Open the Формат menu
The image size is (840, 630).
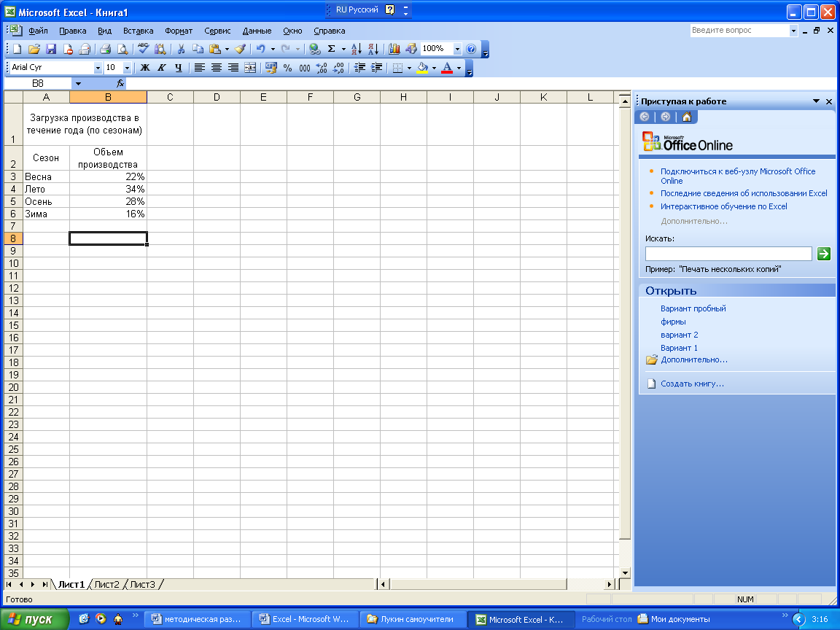(179, 31)
